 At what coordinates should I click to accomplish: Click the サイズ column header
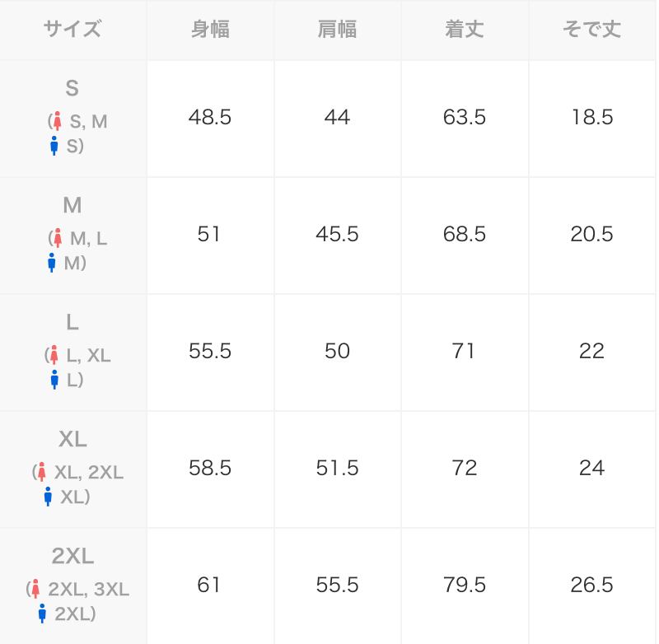(72, 30)
